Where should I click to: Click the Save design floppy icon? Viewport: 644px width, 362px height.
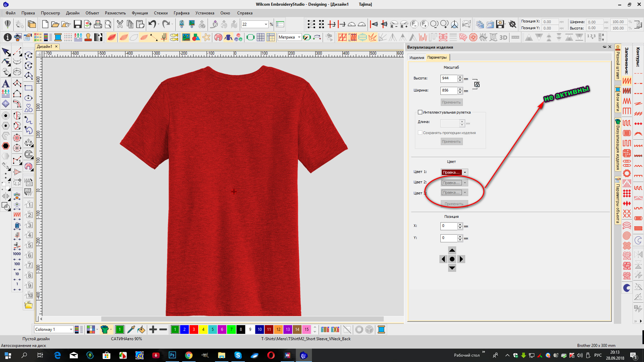[77, 24]
